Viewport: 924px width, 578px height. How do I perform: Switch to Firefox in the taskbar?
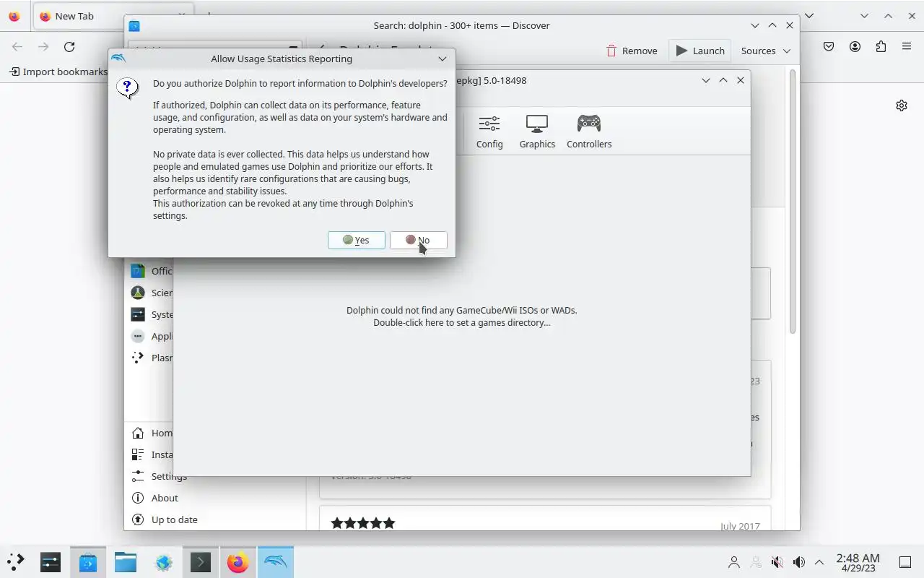click(237, 561)
